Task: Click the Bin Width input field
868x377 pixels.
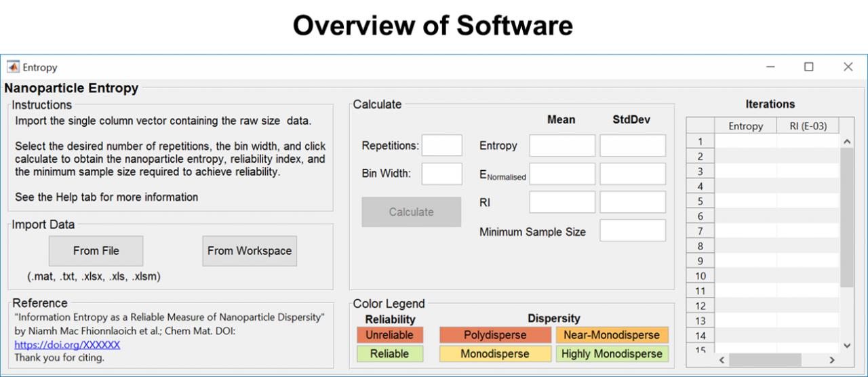Action: point(441,174)
